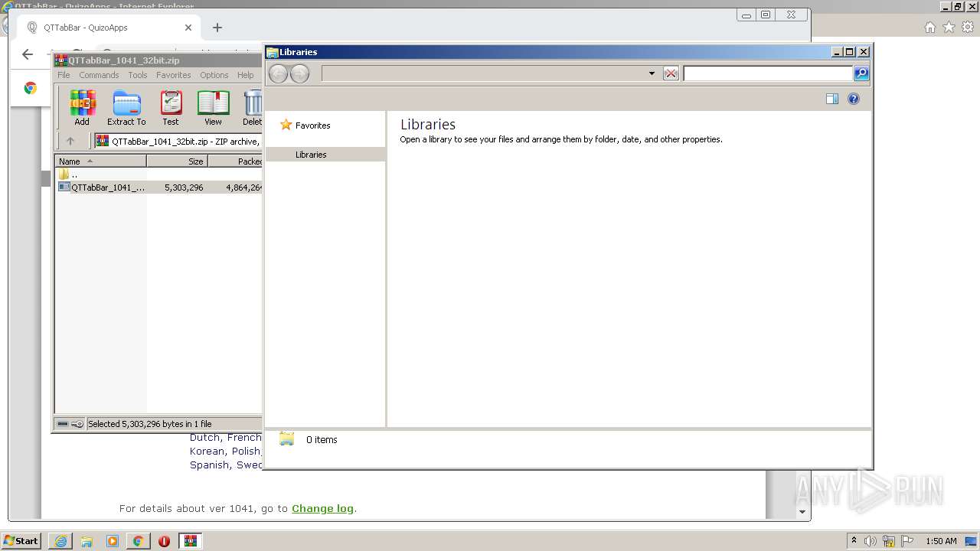
Task: Click the WinRAR status bar key icon
Action: [x=77, y=424]
